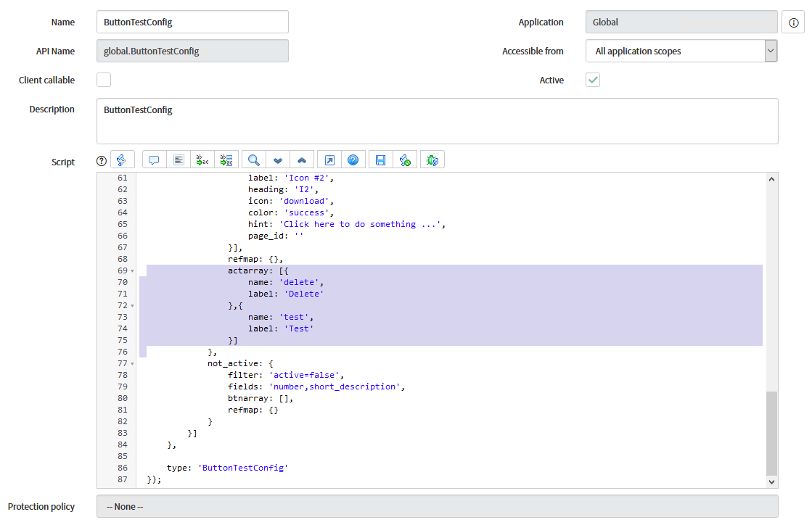Toggle the replace all icon
Viewport: 812px width, 525px height.
pos(226,159)
